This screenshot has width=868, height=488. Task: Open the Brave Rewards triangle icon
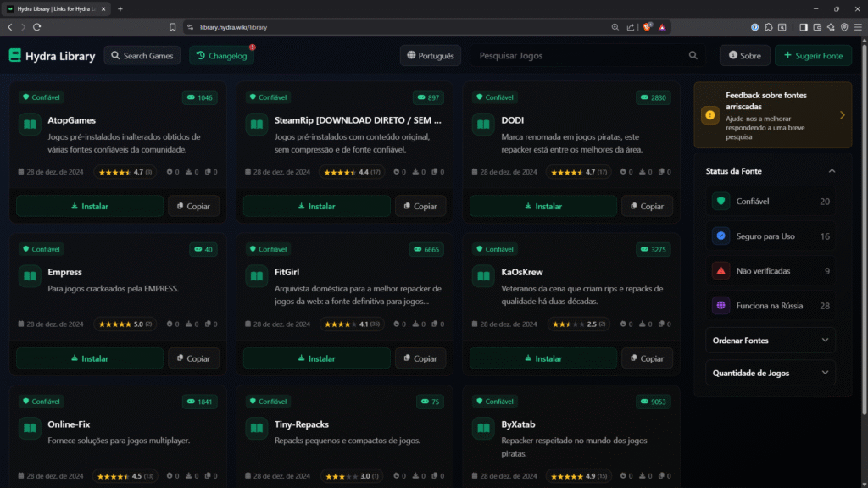662,27
